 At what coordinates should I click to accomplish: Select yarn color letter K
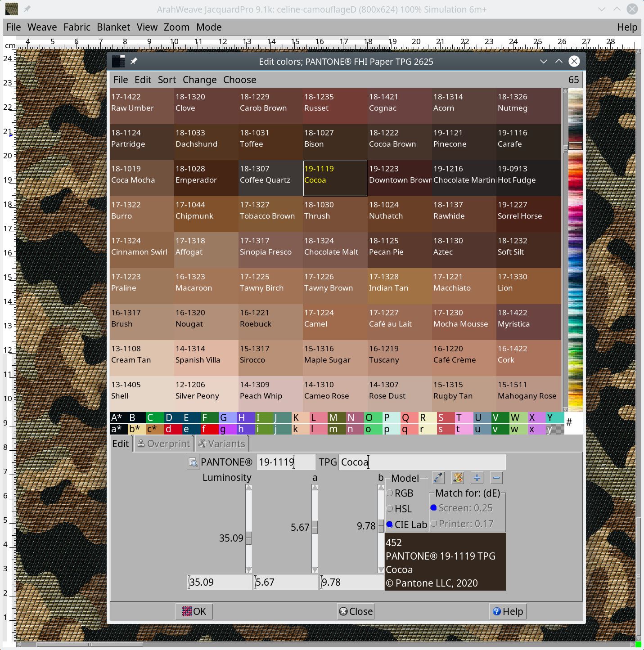click(x=301, y=417)
